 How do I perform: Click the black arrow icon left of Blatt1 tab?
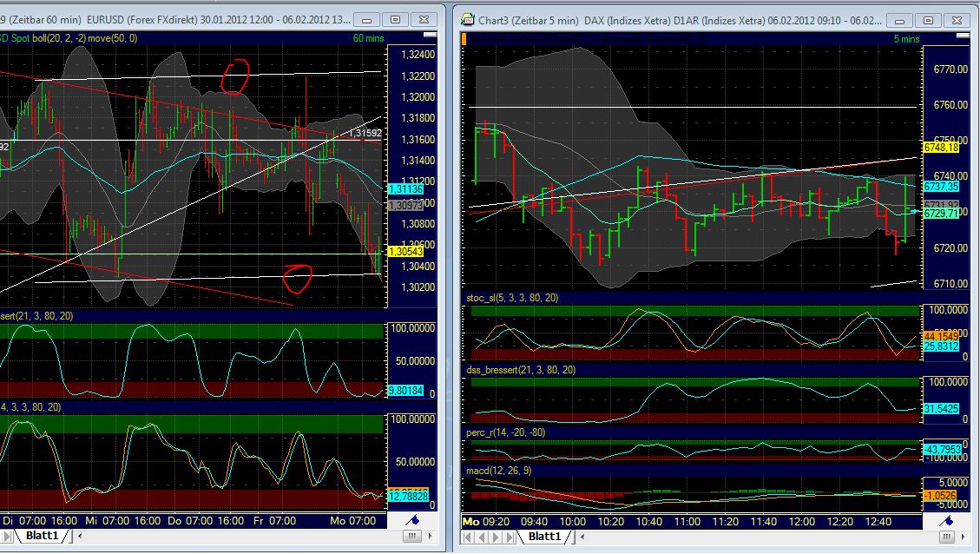click(x=6, y=536)
